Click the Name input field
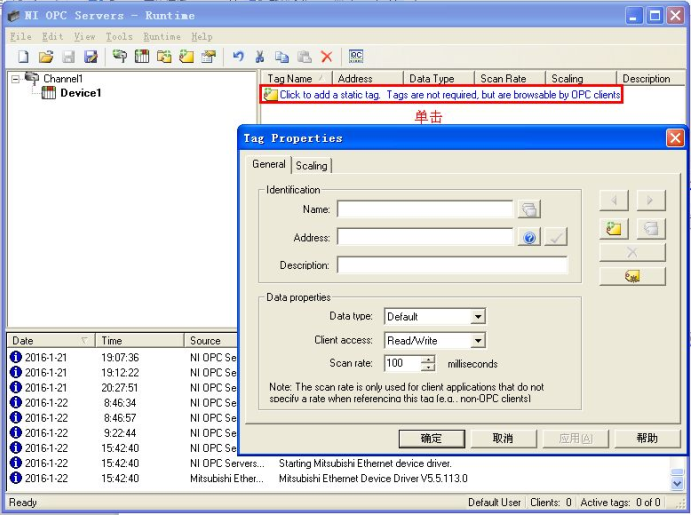Image resolution: width=691 pixels, height=515 pixels. point(425,209)
